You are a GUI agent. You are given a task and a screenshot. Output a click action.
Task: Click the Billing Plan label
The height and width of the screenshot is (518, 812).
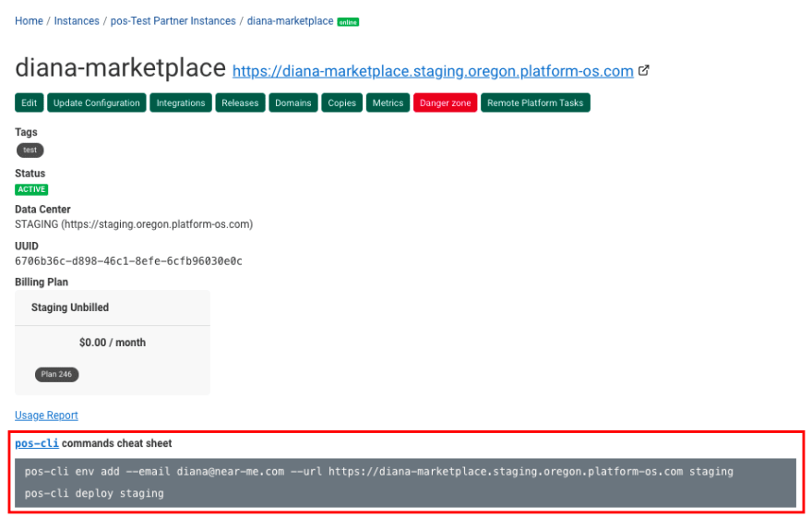42,282
